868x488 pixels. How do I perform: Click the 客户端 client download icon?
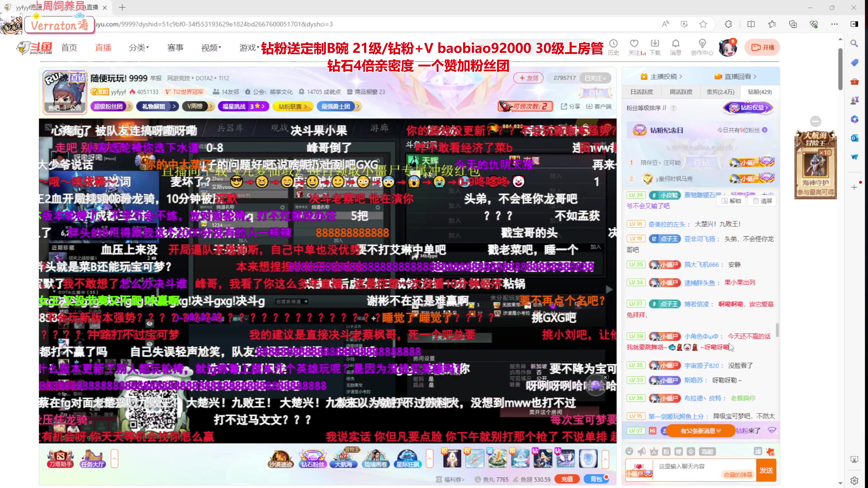pos(599,106)
